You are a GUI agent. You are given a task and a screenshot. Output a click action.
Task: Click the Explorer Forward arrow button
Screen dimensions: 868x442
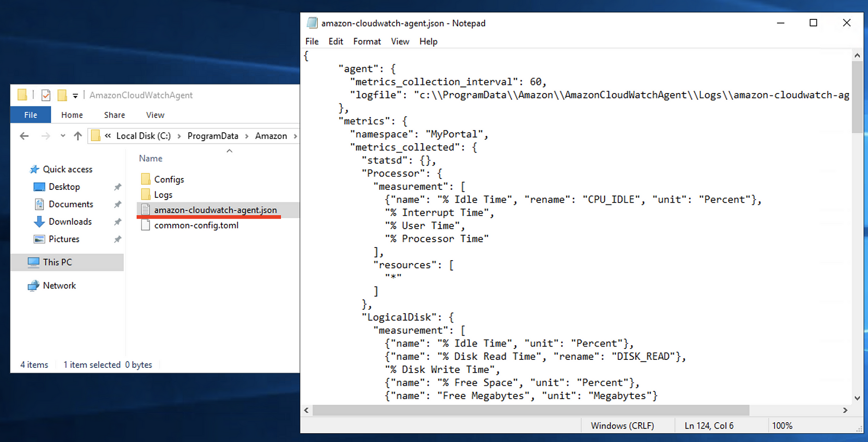click(x=45, y=136)
